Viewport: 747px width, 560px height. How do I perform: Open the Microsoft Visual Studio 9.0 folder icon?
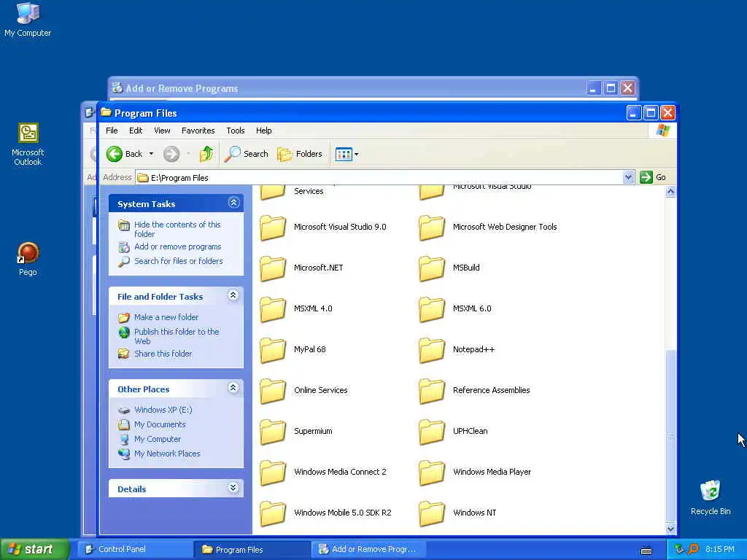coord(273,227)
